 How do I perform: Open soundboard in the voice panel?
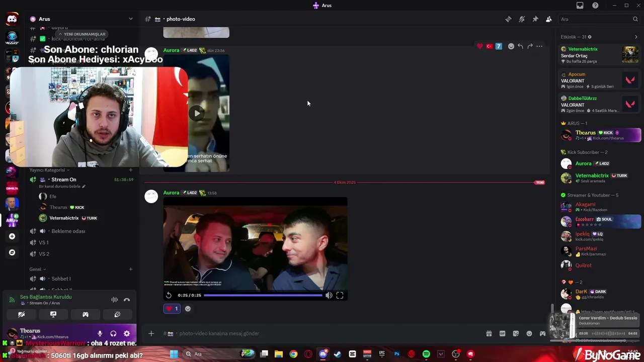[117, 314]
